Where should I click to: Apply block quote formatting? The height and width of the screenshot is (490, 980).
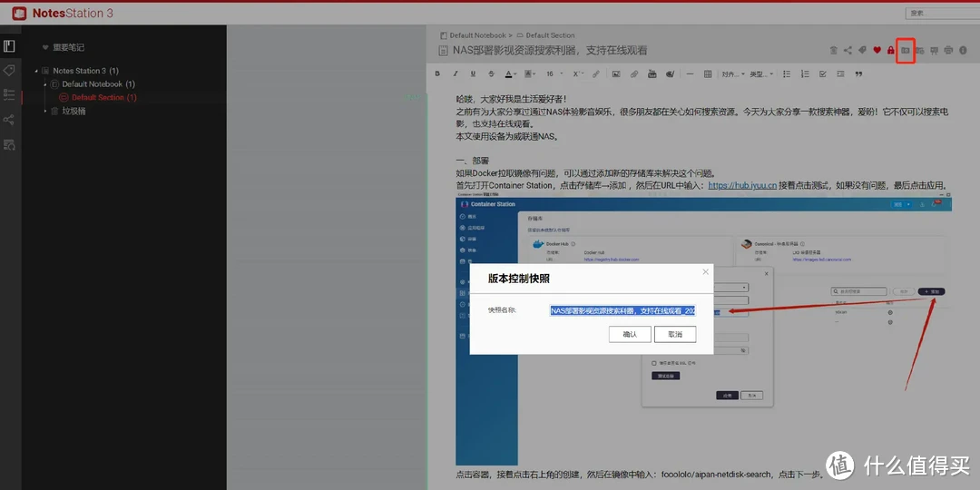point(858,73)
